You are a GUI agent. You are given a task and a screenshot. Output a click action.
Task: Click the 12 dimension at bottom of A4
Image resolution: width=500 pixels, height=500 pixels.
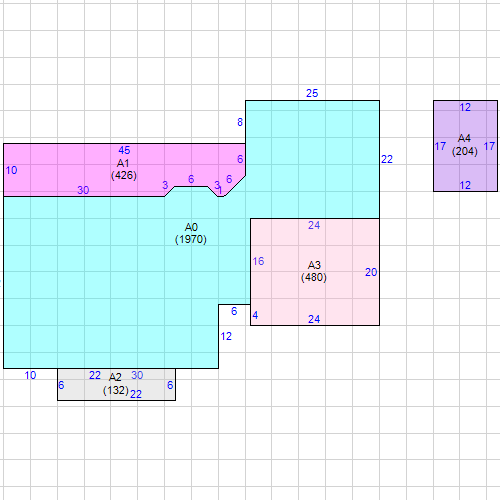coord(465,185)
